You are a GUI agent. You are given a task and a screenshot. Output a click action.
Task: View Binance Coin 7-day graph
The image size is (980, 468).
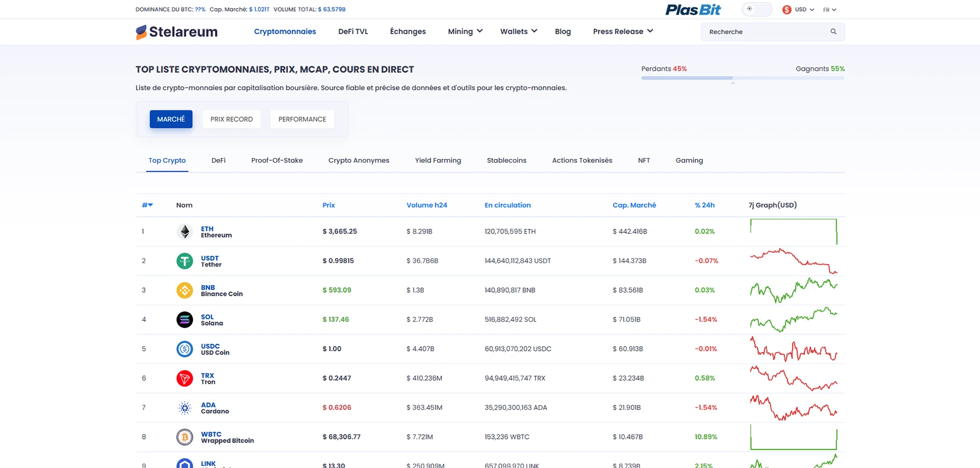click(794, 290)
